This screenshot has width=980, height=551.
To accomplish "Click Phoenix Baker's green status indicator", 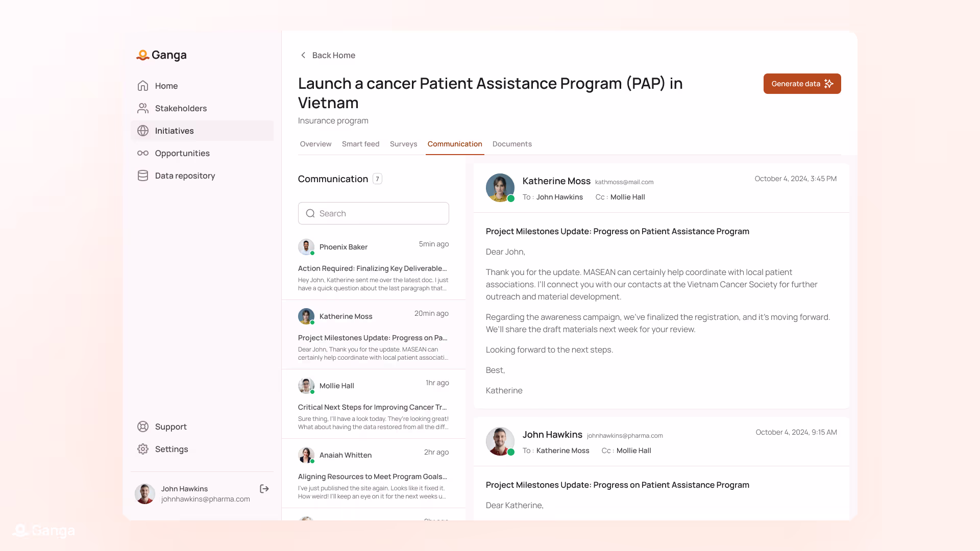I will pos(312,253).
